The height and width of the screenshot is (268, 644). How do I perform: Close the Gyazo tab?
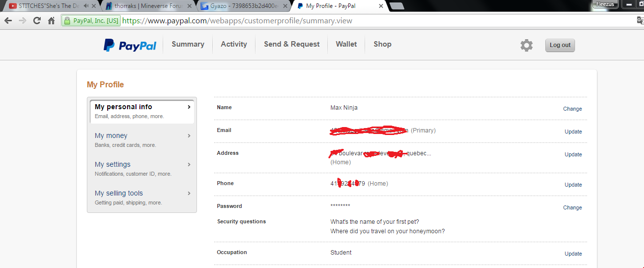(284, 6)
